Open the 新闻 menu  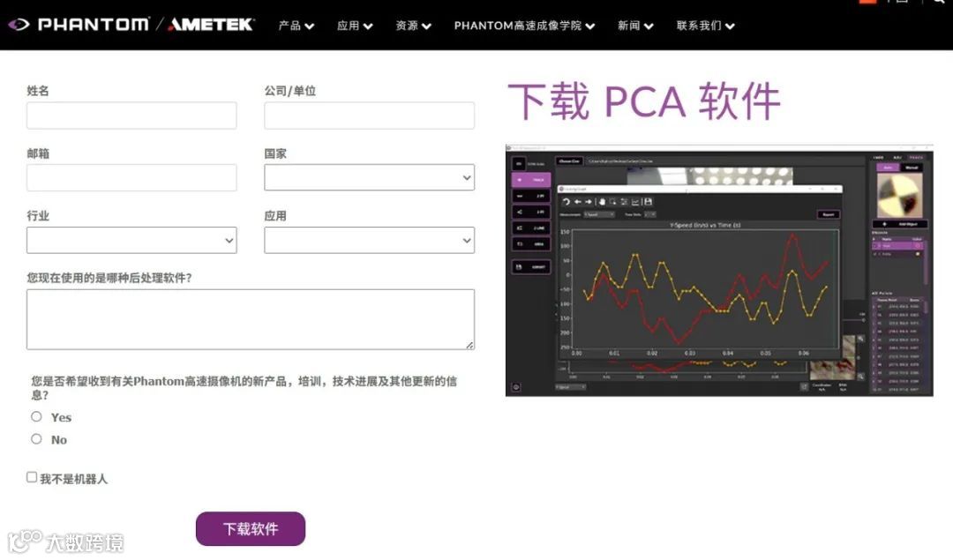[635, 26]
